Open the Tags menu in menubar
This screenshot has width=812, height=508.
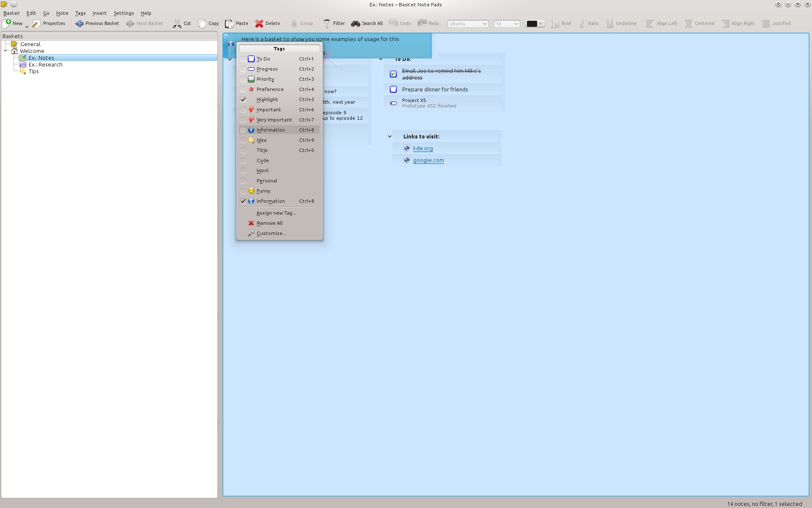[x=80, y=13]
